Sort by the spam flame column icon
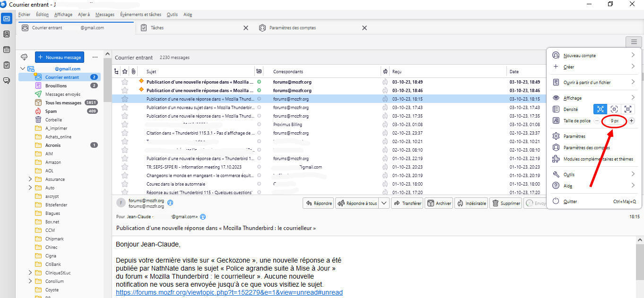Viewport: 644px width, 298px height. coord(385,72)
